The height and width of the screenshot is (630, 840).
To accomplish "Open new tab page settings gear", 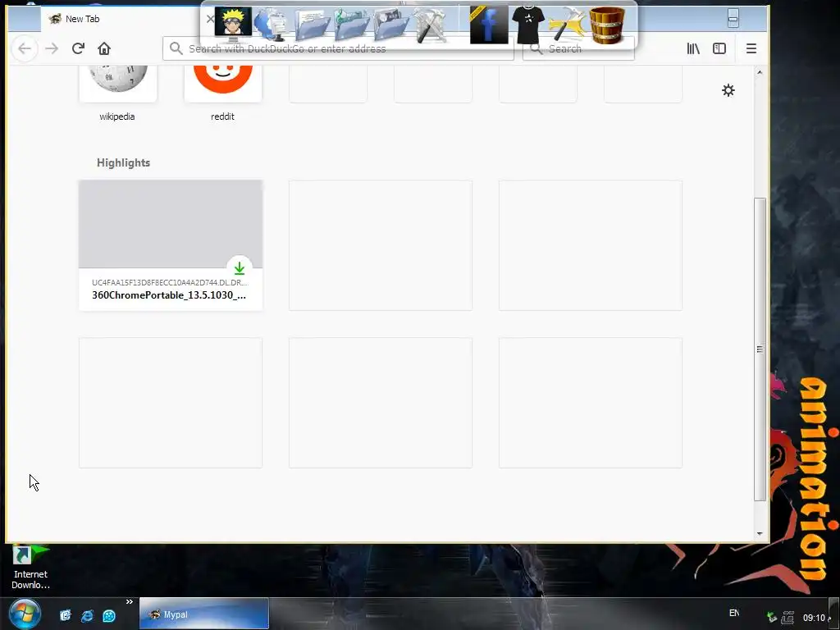I will pyautogui.click(x=728, y=90).
